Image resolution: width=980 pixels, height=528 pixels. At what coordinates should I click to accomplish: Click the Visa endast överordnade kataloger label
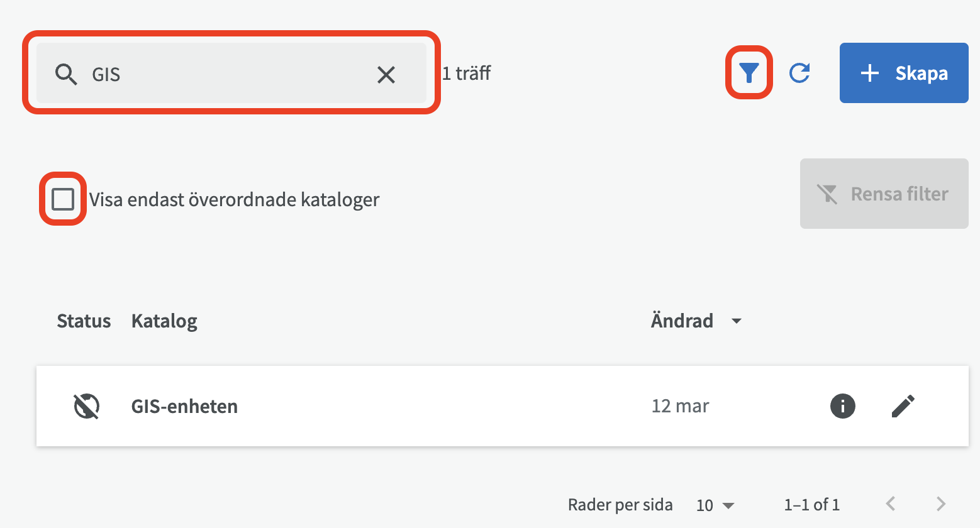[x=234, y=200]
